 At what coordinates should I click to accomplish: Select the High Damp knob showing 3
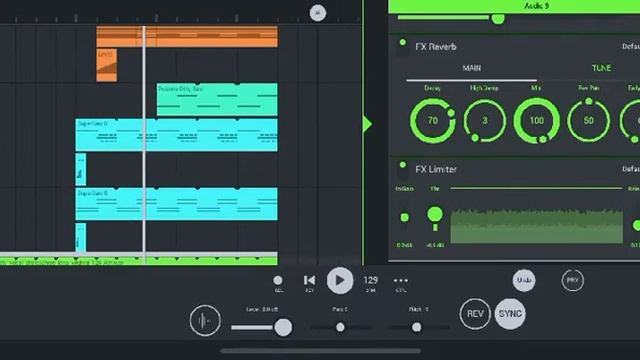(x=484, y=120)
